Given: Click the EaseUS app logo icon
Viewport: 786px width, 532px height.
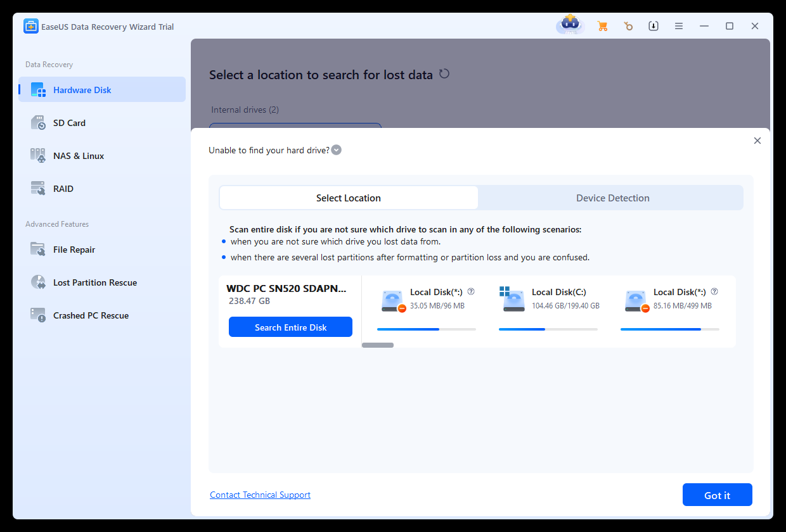Looking at the screenshot, I should coord(31,26).
